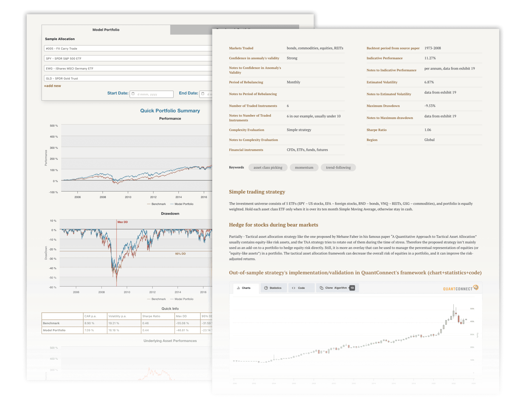523x420 pixels.
Task: Select the asset class picking keyword tag
Action: 268,167
